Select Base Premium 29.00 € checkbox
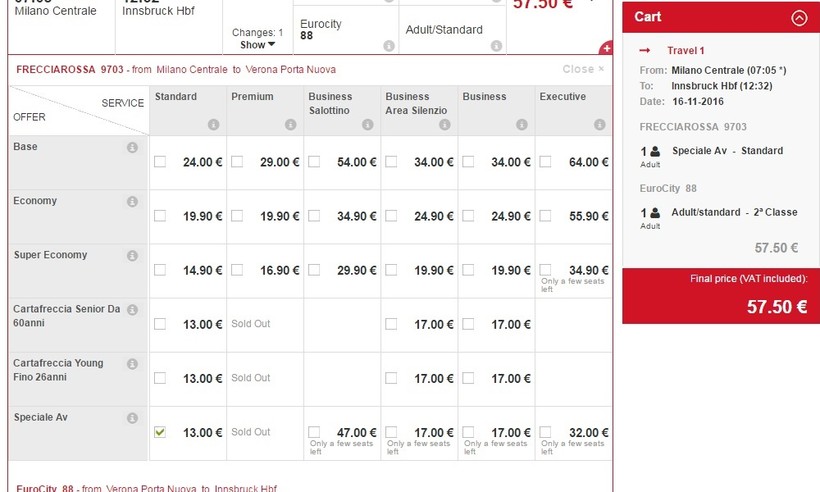 click(237, 162)
